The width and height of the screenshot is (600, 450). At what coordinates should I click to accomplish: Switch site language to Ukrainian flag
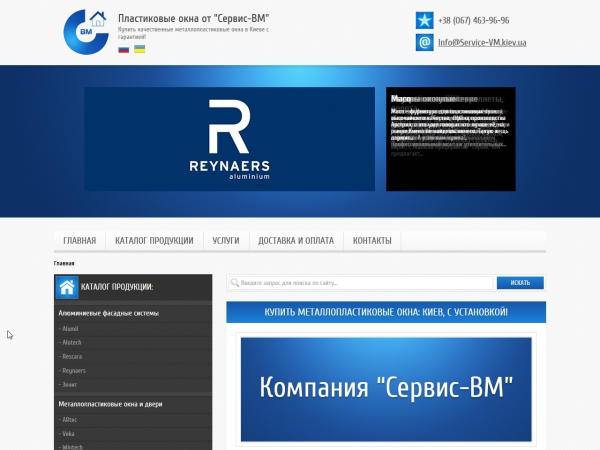pos(140,49)
